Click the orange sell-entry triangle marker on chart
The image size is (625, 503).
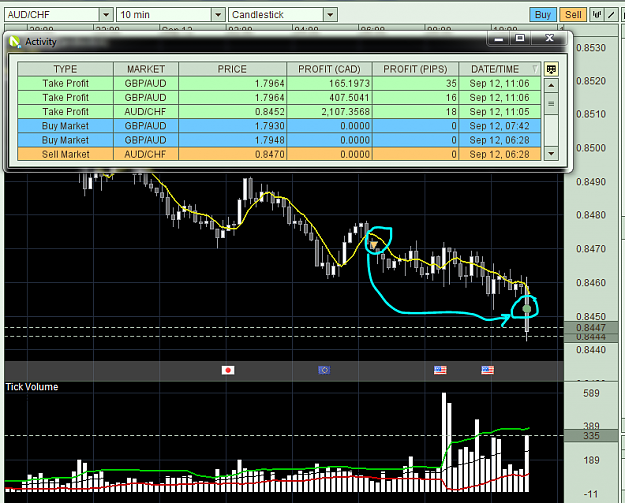pyautogui.click(x=374, y=245)
